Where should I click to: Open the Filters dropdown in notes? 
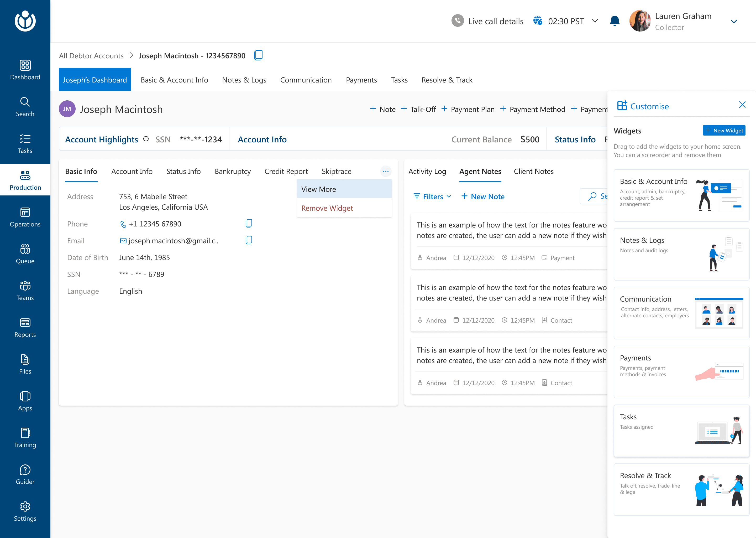point(432,196)
